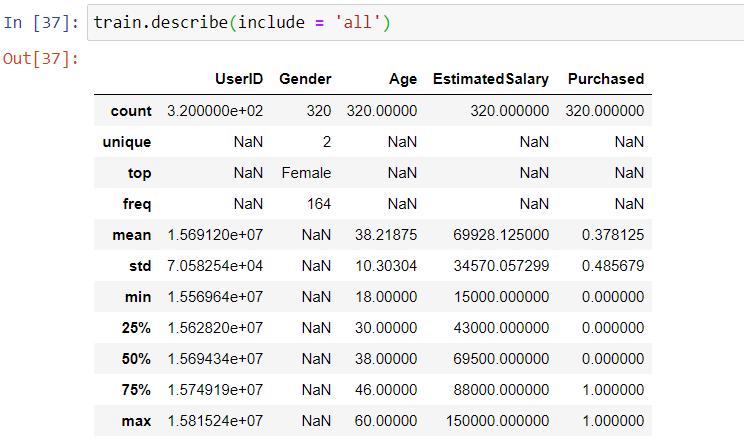
Task: Select the Gender column header
Action: 305,79
